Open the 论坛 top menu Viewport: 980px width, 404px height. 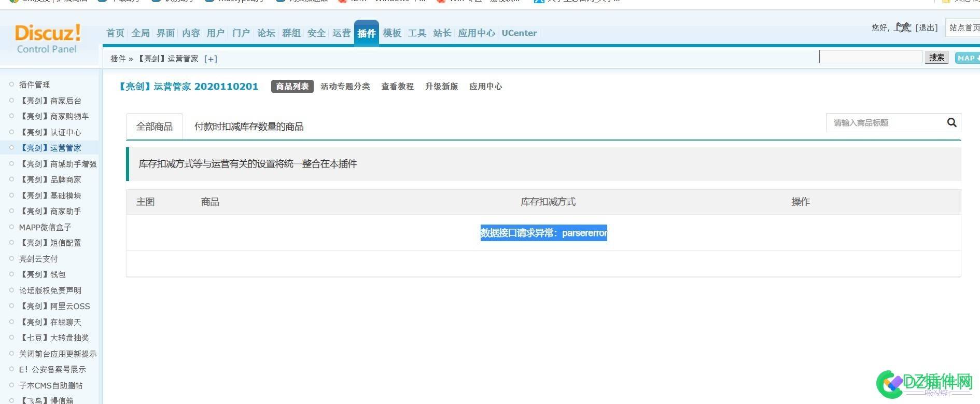click(x=266, y=33)
